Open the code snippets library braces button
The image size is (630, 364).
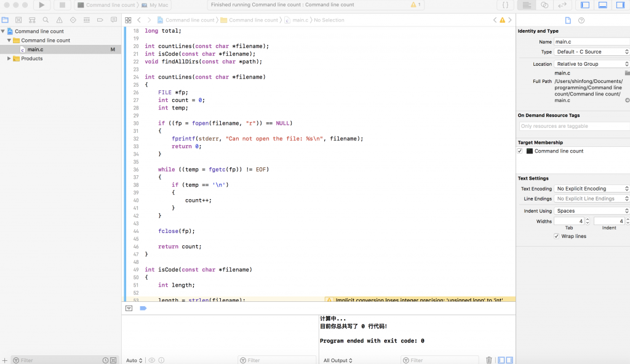[x=506, y=5]
